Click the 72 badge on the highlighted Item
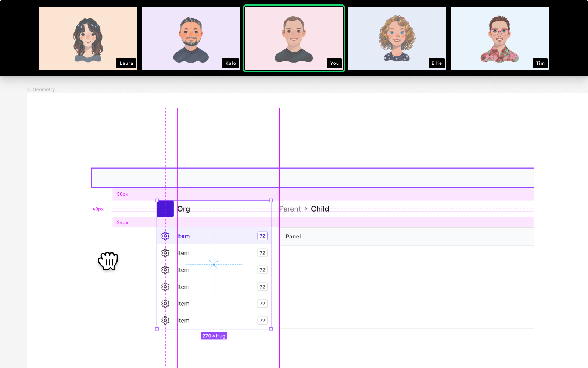 click(x=262, y=236)
